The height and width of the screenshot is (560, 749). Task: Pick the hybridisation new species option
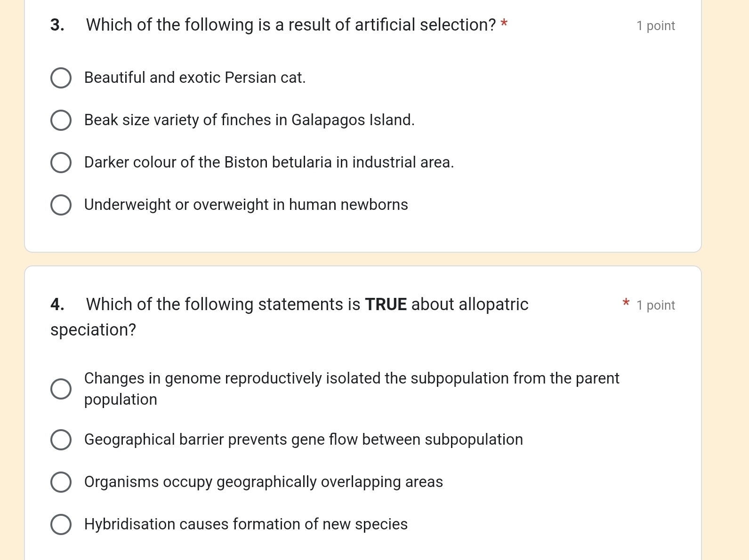point(61,524)
